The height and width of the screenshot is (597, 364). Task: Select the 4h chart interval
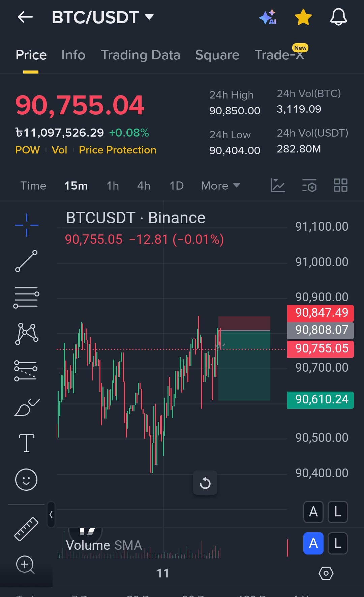144,186
